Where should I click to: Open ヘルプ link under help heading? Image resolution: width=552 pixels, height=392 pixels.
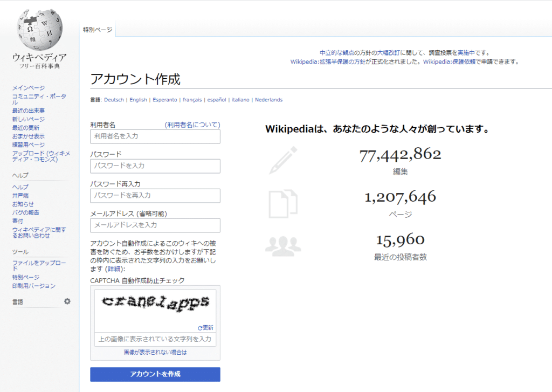click(20, 187)
